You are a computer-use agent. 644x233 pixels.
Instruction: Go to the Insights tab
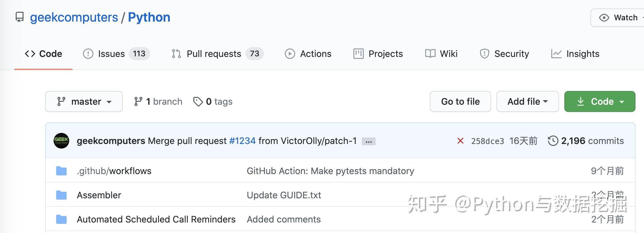575,54
